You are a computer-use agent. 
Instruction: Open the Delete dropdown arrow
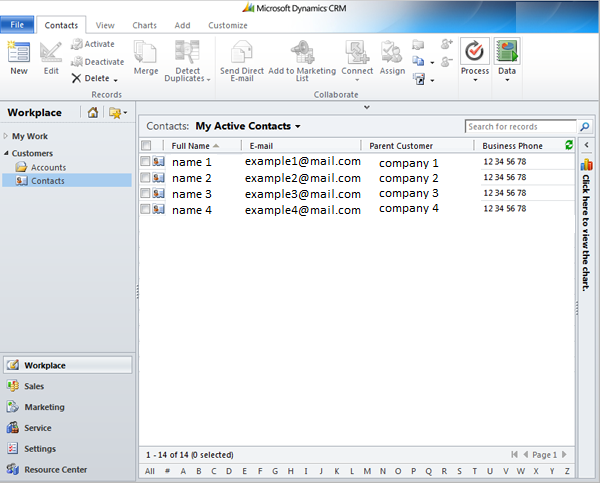point(115,80)
